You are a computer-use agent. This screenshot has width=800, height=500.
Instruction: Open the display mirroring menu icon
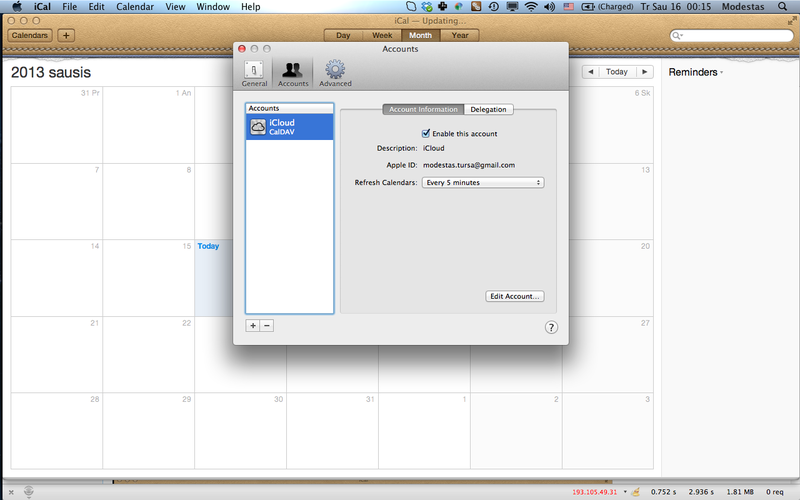[x=512, y=7]
